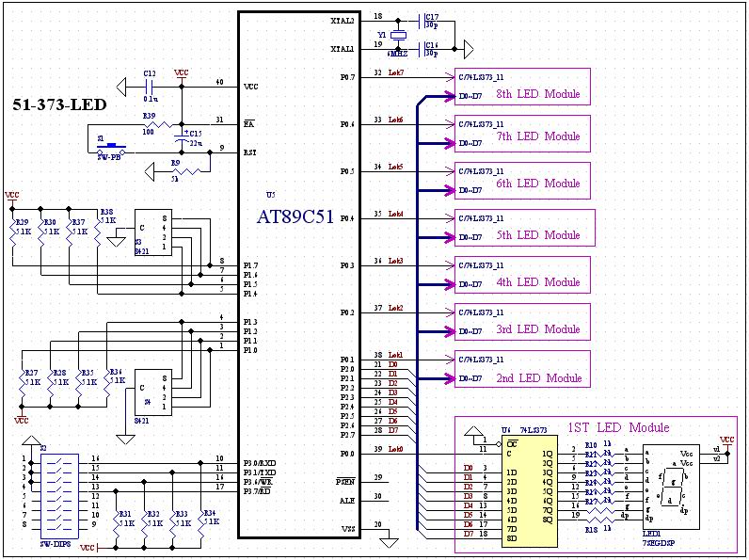749x560 pixels.
Task: Select the ground symbol at VSS pin 20
Action: (389, 542)
